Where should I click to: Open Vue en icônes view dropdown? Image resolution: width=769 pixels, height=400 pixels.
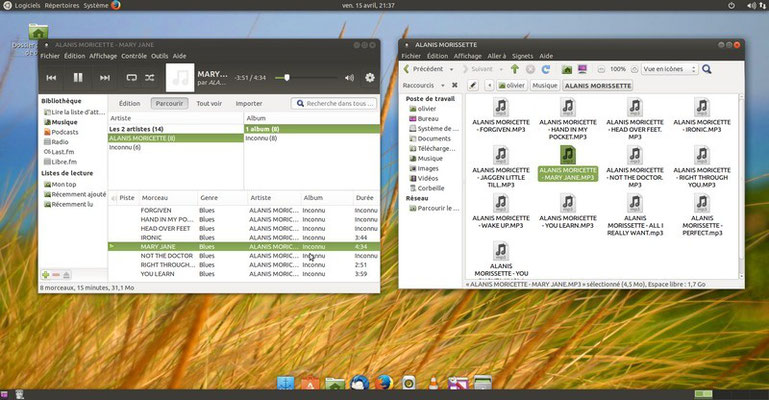tap(669, 69)
